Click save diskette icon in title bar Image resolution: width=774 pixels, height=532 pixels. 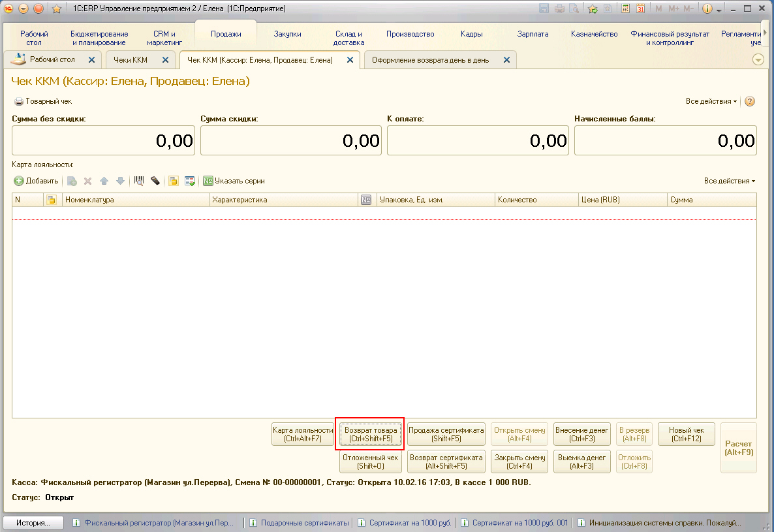pos(544,8)
